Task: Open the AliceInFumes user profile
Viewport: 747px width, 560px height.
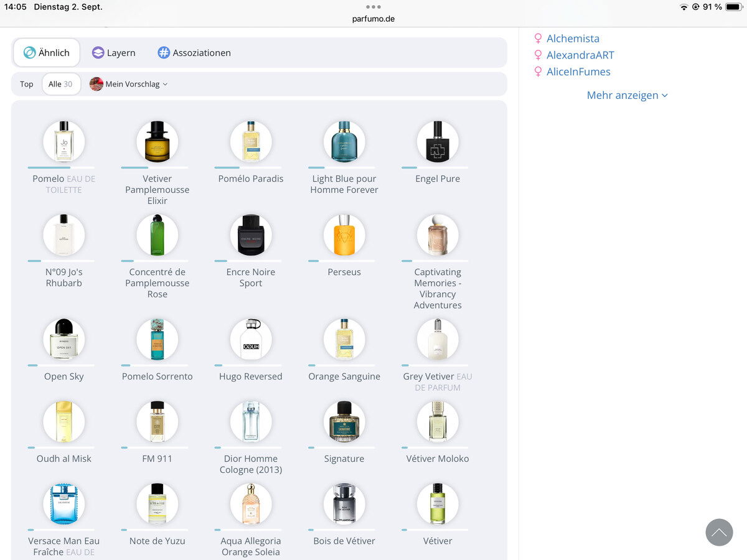Action: (578, 72)
